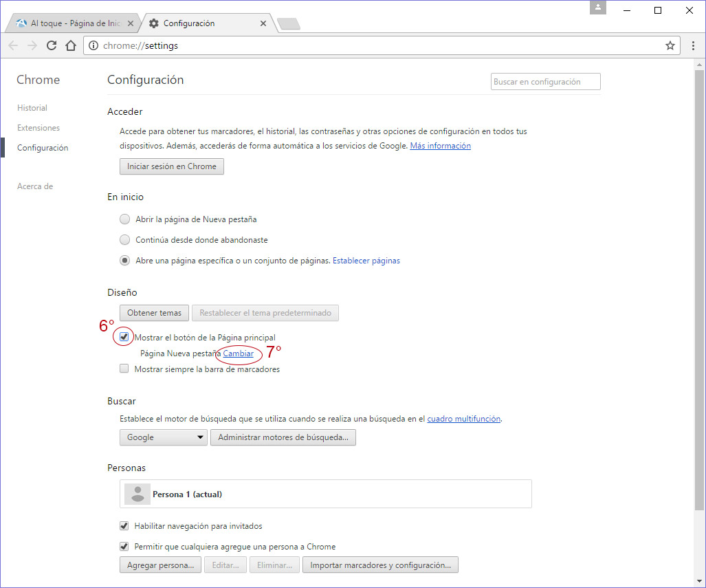Toggle 'Permitir que cualquiera agregue una persona'
The image size is (706, 588).
tap(124, 547)
